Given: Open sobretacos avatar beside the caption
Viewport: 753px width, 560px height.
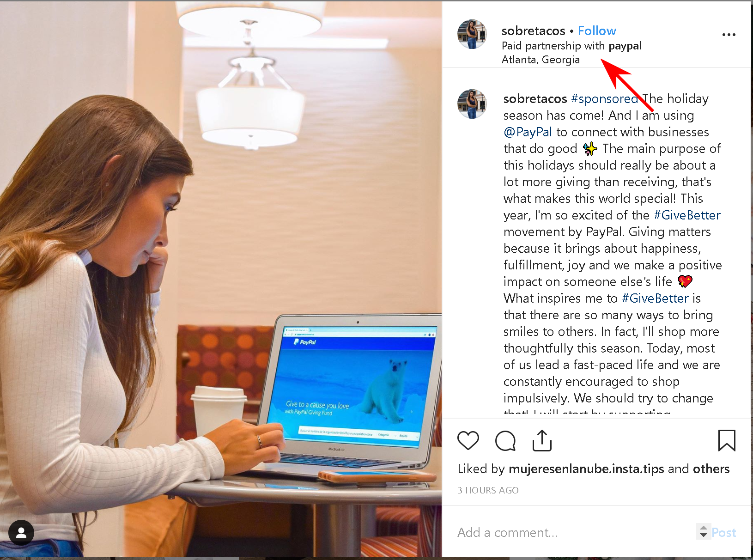Looking at the screenshot, I should click(x=472, y=104).
